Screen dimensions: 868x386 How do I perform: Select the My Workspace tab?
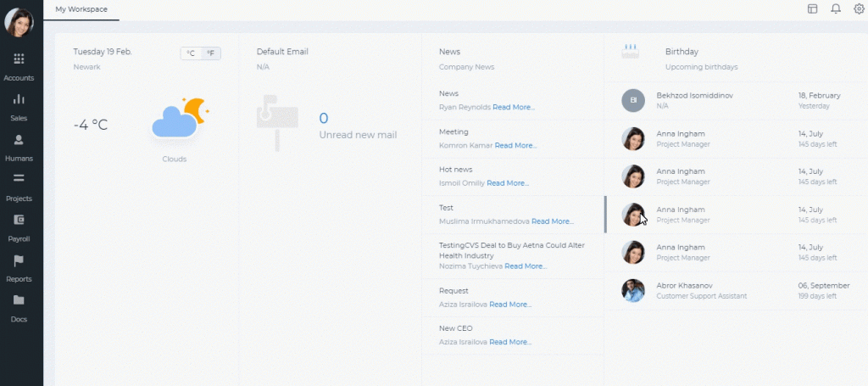pyautogui.click(x=81, y=9)
